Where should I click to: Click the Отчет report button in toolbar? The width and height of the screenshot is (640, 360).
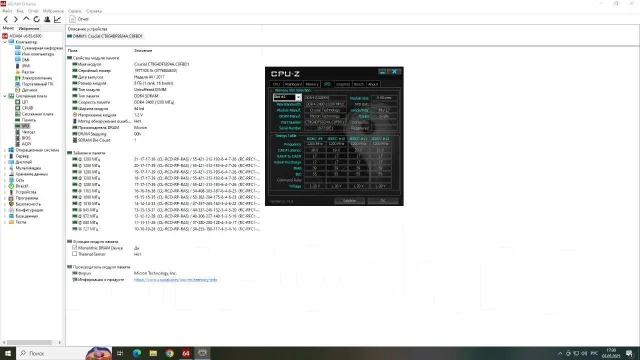79,19
